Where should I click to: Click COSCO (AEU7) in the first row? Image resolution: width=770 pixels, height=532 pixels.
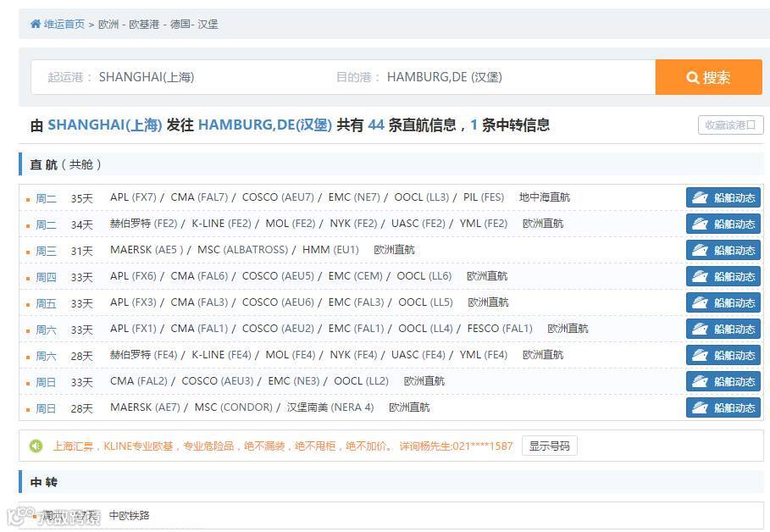(278, 197)
